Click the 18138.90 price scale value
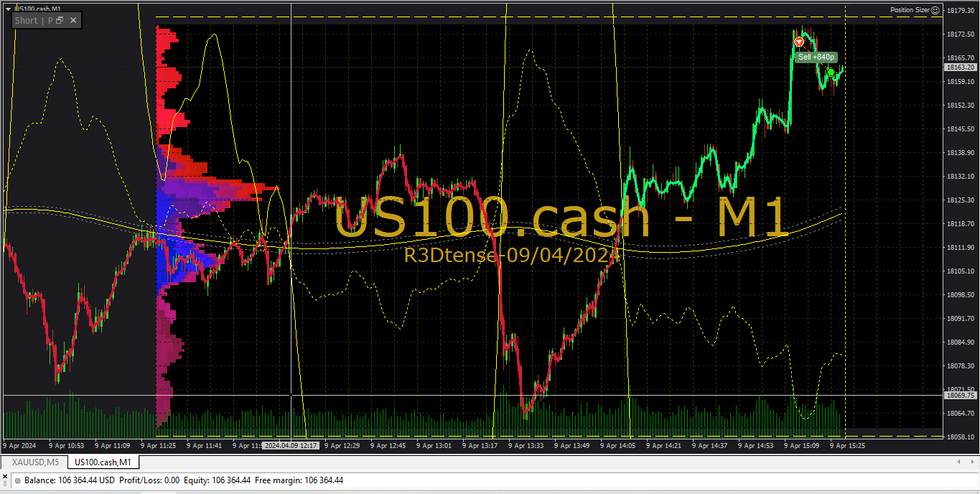This screenshot has height=494, width=980. tap(961, 152)
